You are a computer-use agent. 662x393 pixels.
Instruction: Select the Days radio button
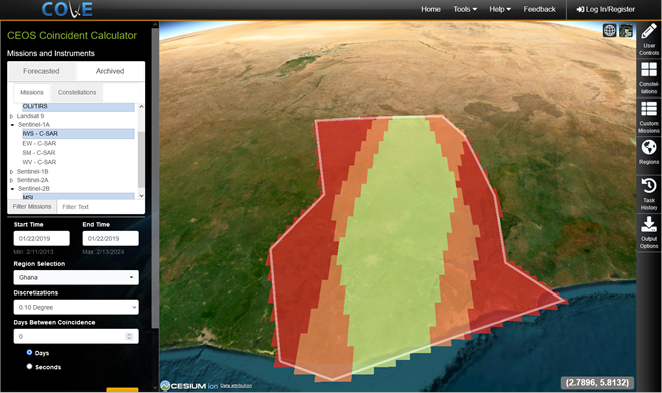(x=29, y=352)
